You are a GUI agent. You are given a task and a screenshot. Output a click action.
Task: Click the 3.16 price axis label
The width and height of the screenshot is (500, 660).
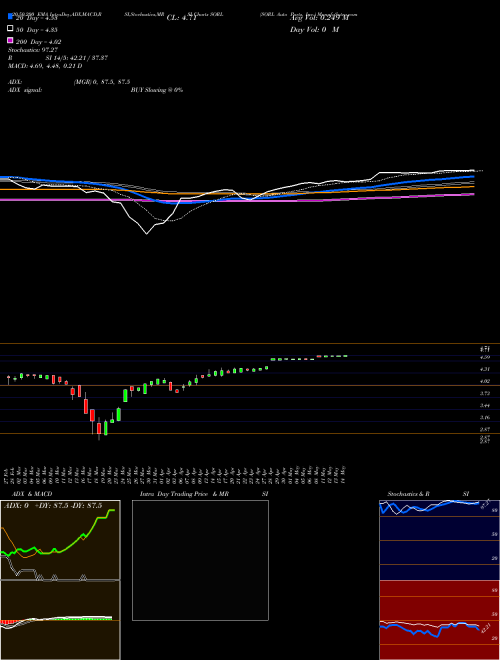click(x=484, y=418)
